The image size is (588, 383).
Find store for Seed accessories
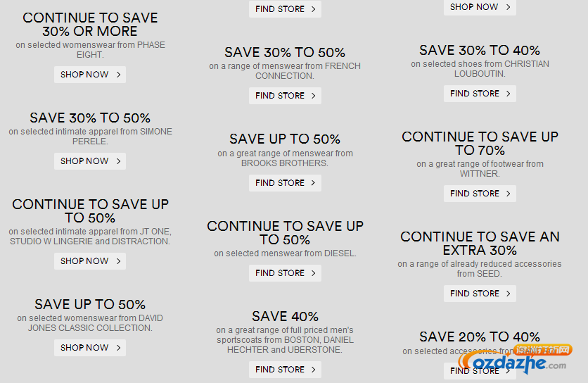[x=480, y=293]
